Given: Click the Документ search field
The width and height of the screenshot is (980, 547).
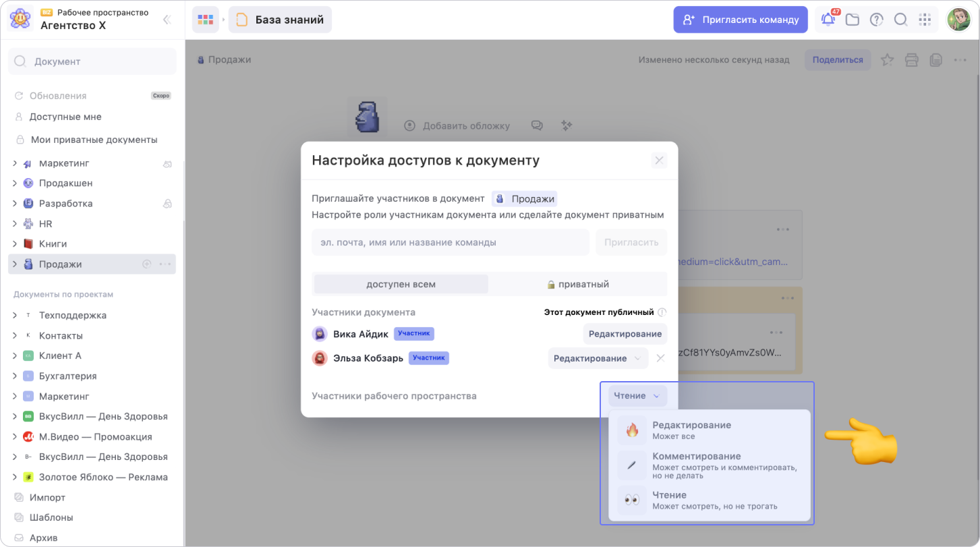Looking at the screenshot, I should pos(92,61).
